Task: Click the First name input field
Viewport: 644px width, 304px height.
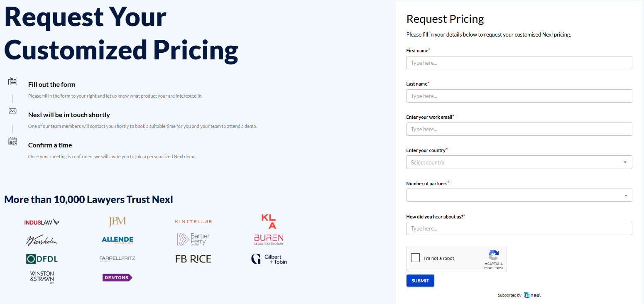Action: [519, 62]
